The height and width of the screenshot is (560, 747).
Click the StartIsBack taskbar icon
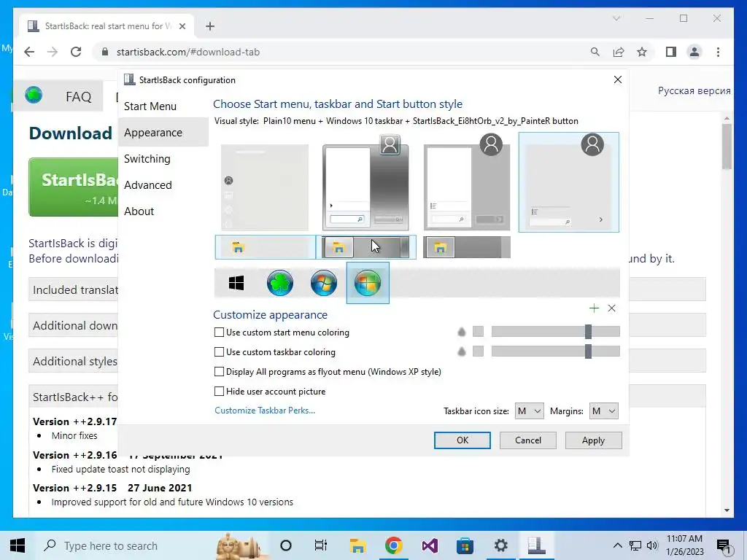click(536, 545)
